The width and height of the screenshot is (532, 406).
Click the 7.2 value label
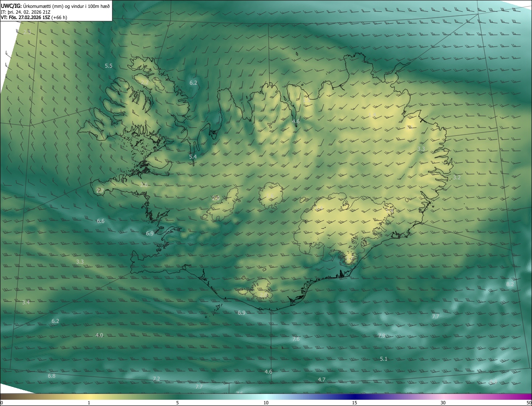156,379
